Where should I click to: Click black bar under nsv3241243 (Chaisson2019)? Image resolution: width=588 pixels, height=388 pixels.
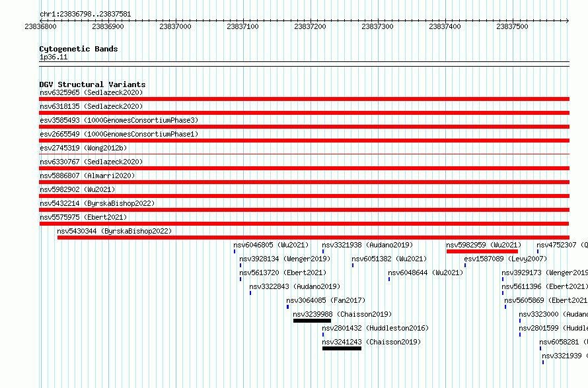click(342, 348)
